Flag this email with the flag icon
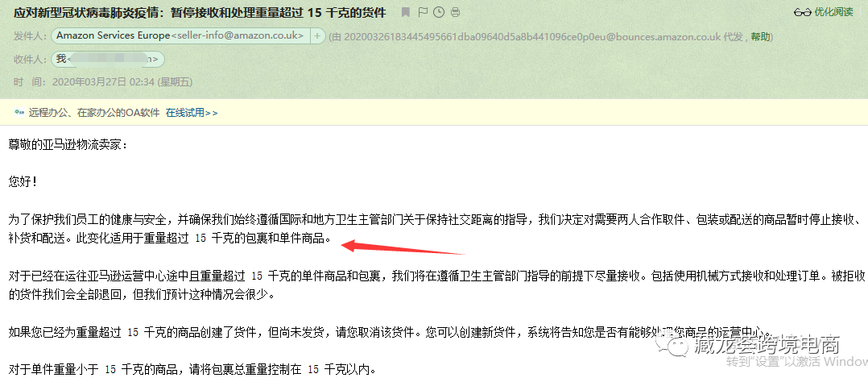 pyautogui.click(x=422, y=12)
